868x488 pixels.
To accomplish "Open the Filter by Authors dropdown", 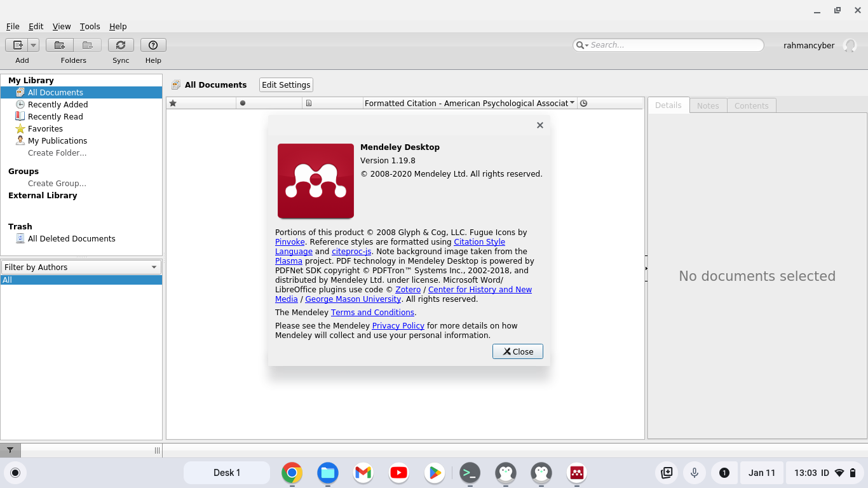I will click(x=81, y=267).
